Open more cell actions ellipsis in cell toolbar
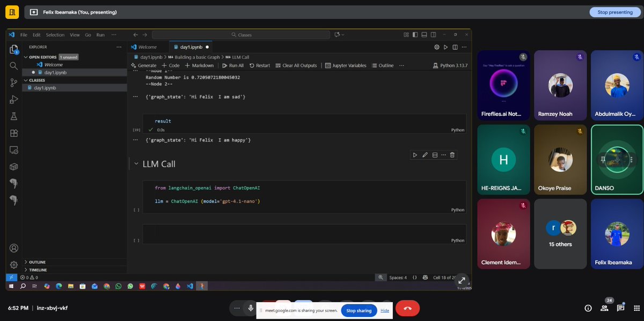The height and width of the screenshot is (321, 644). (443, 155)
